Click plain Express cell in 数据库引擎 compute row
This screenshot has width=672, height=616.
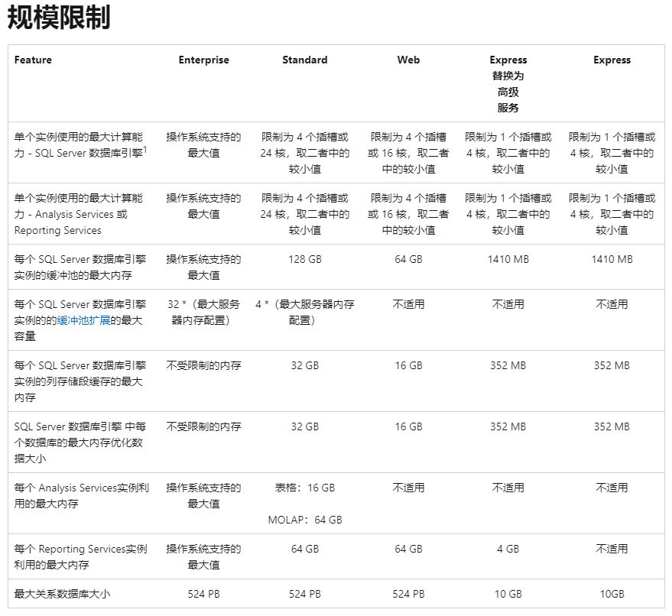[612, 153]
